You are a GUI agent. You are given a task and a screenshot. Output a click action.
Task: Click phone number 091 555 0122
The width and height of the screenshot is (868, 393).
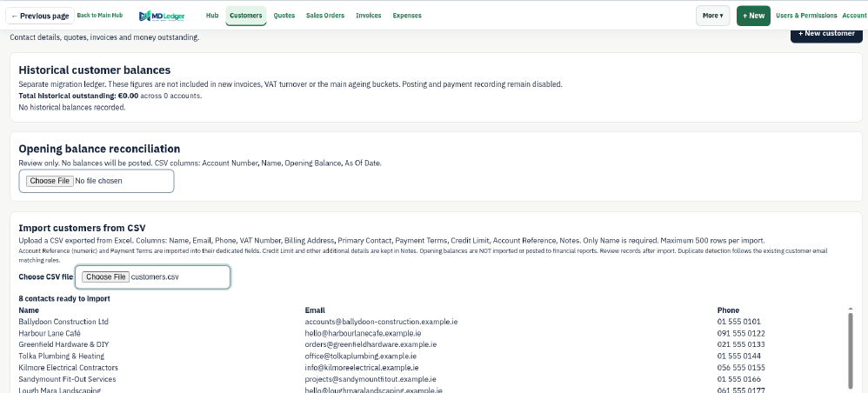(741, 333)
